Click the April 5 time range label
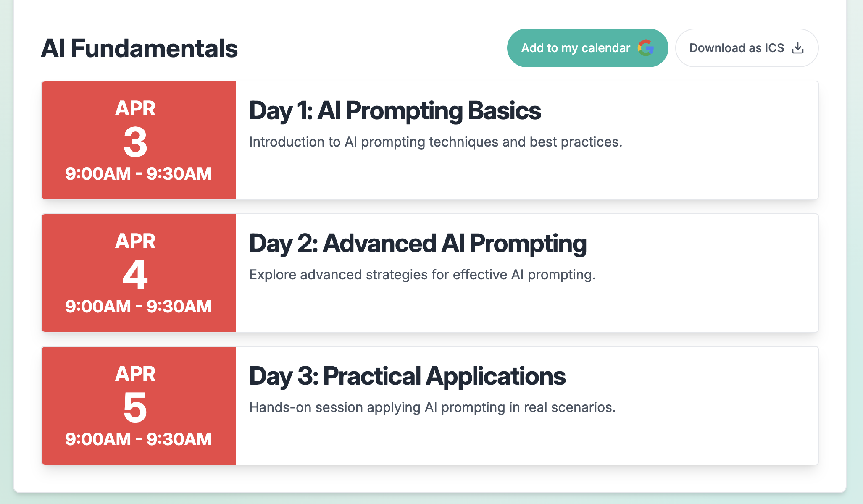 click(x=138, y=439)
